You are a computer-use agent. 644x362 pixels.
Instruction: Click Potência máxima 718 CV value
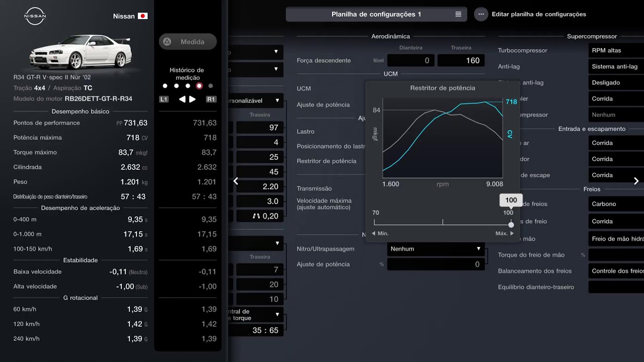coord(137,137)
